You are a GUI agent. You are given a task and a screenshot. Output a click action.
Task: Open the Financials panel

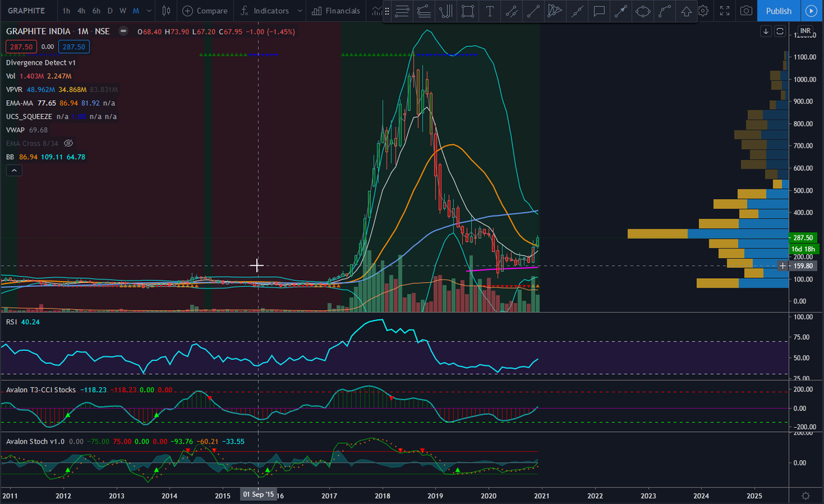336,11
